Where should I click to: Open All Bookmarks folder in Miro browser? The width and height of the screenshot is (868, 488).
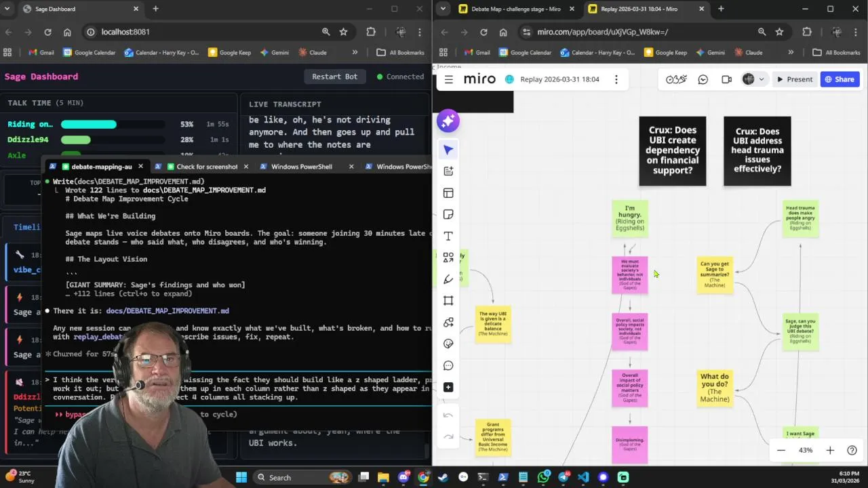coord(835,52)
